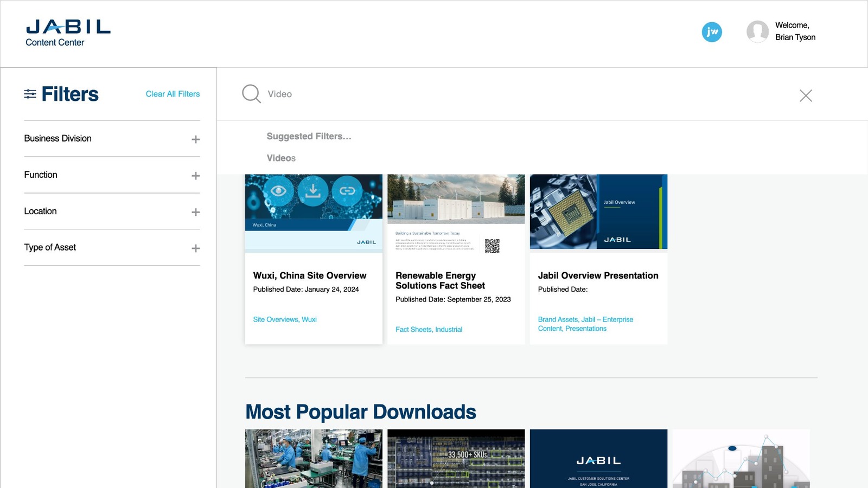Open the blue jw badge icon
The image size is (868, 488).
(711, 33)
